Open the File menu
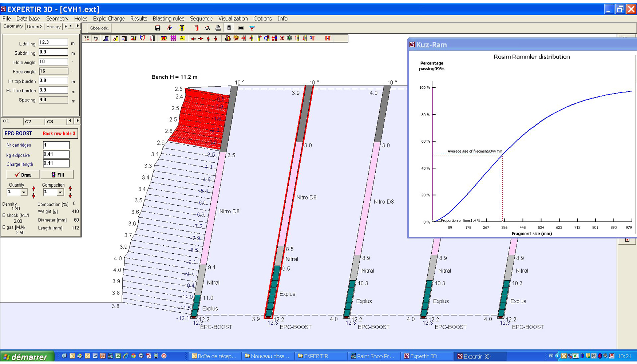The height and width of the screenshot is (364, 637). (x=7, y=19)
